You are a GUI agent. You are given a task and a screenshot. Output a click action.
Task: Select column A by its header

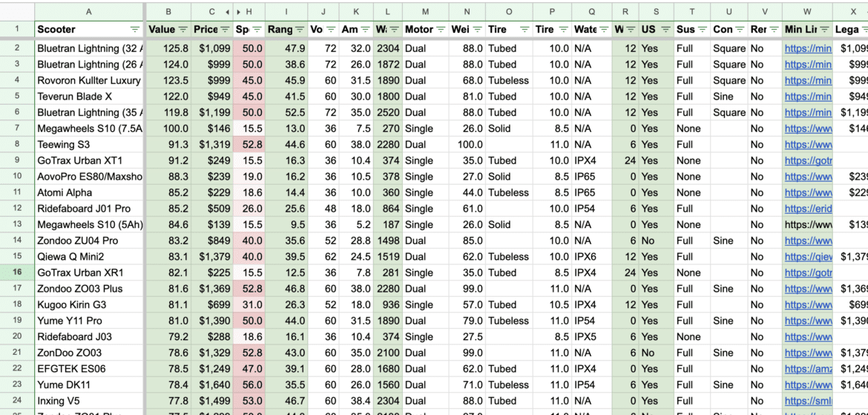point(89,11)
